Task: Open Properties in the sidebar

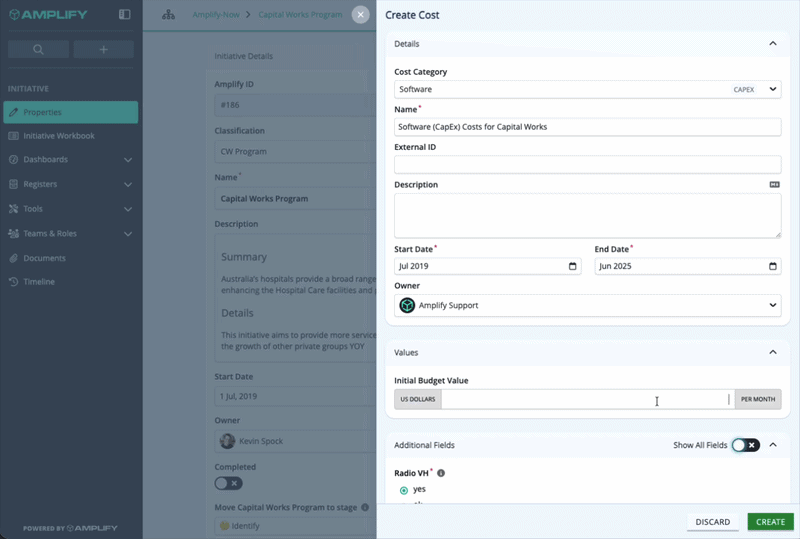Action: (70, 112)
